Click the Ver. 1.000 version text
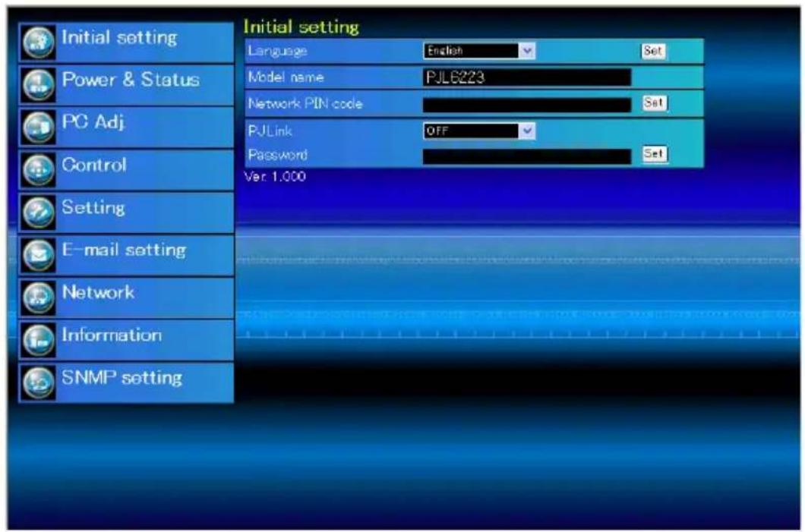 (x=275, y=177)
